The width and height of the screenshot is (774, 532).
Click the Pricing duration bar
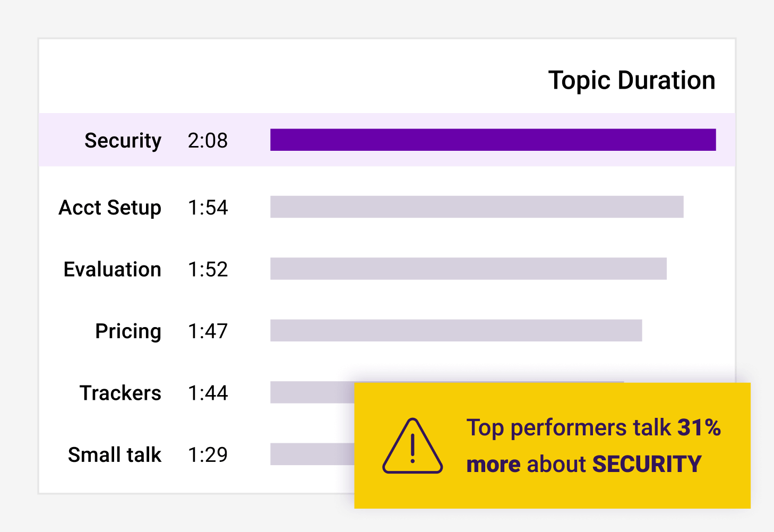tap(456, 330)
